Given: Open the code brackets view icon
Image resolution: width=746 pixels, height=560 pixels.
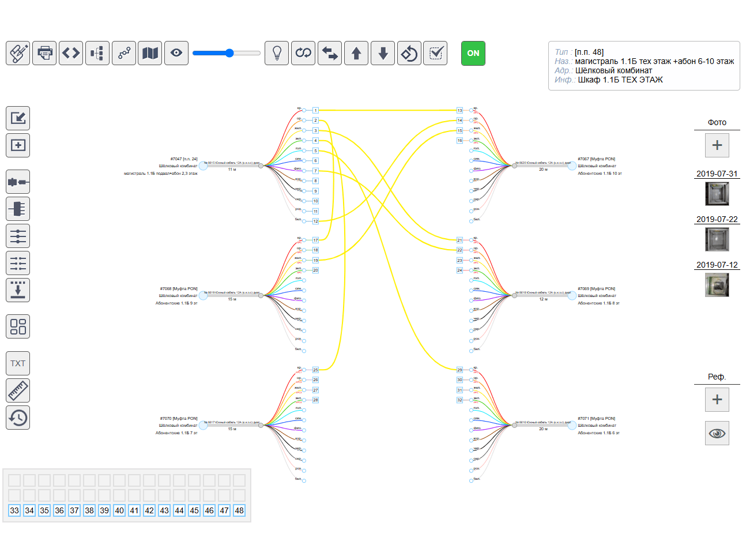Looking at the screenshot, I should pos(71,53).
